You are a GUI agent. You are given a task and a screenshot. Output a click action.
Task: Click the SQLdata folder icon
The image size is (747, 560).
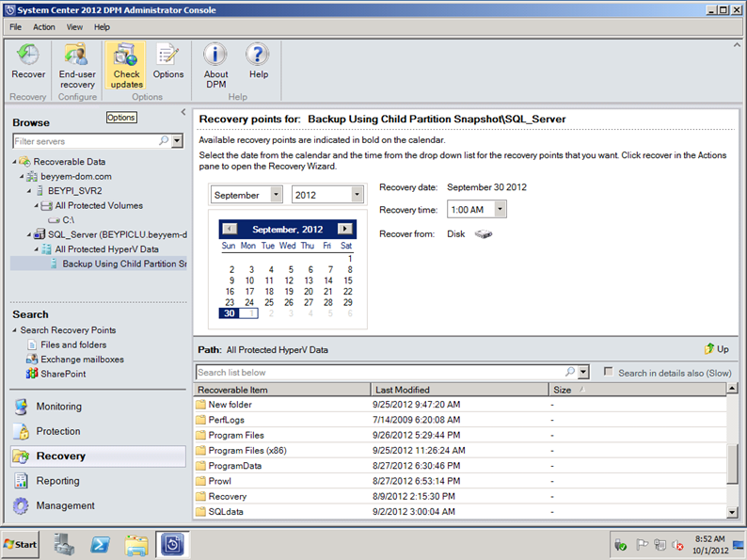[x=200, y=512]
